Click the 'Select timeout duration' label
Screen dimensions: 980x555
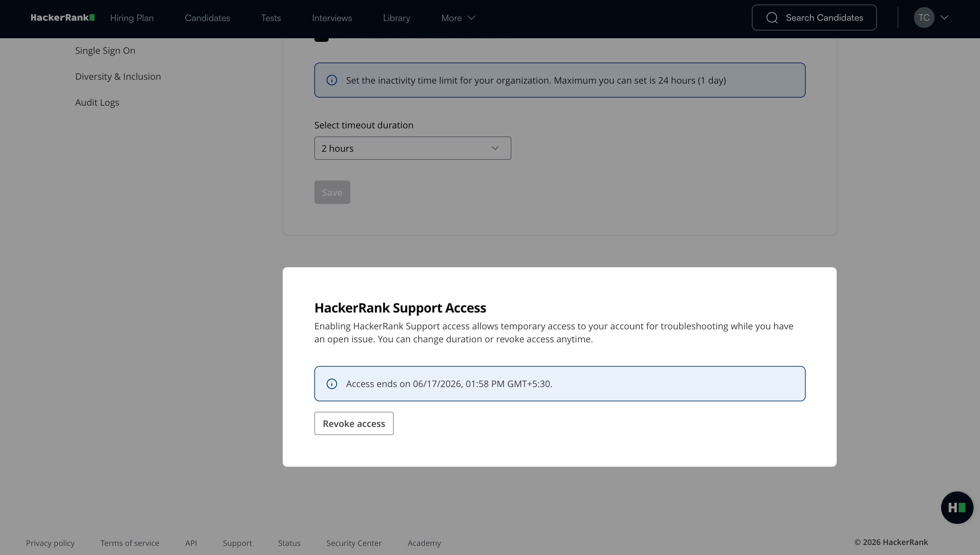(x=364, y=125)
